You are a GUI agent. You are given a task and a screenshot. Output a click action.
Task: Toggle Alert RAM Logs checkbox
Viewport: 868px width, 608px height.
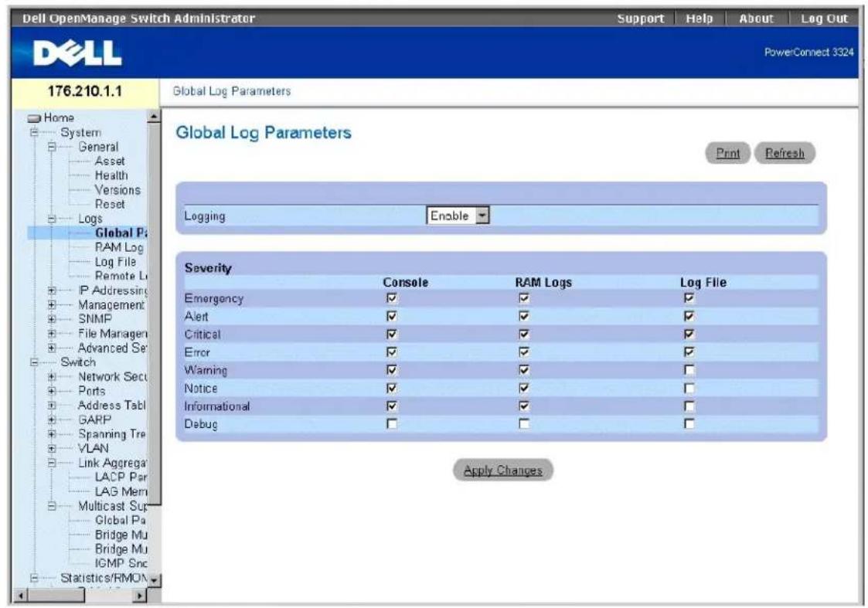pos(524,316)
